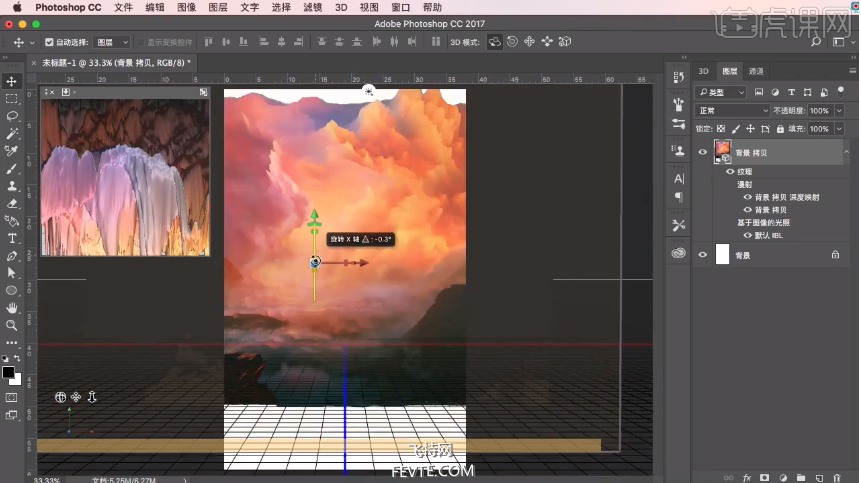Screen dimensions: 861x483
Task: Open the 正常 blend mode dropdown
Action: point(733,111)
